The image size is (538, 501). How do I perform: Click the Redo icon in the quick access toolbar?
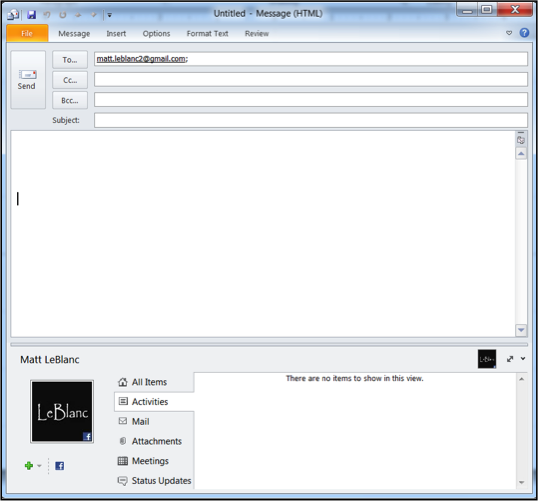tap(63, 15)
